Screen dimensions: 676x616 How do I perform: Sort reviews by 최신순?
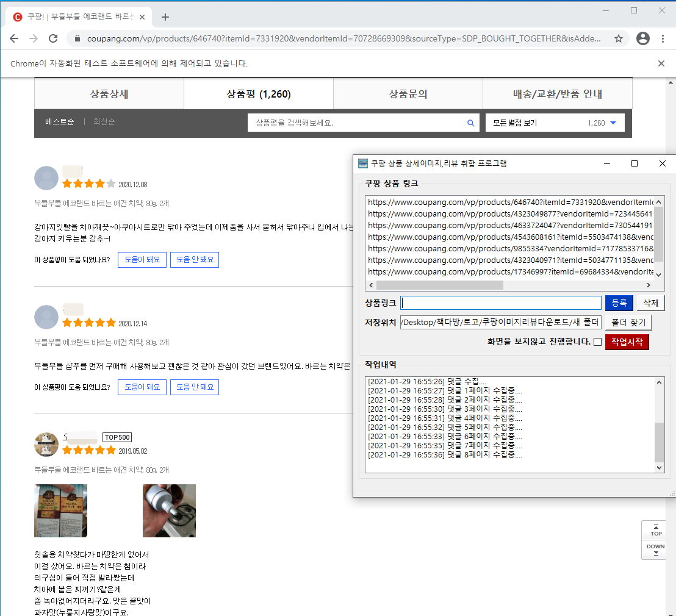(x=104, y=122)
